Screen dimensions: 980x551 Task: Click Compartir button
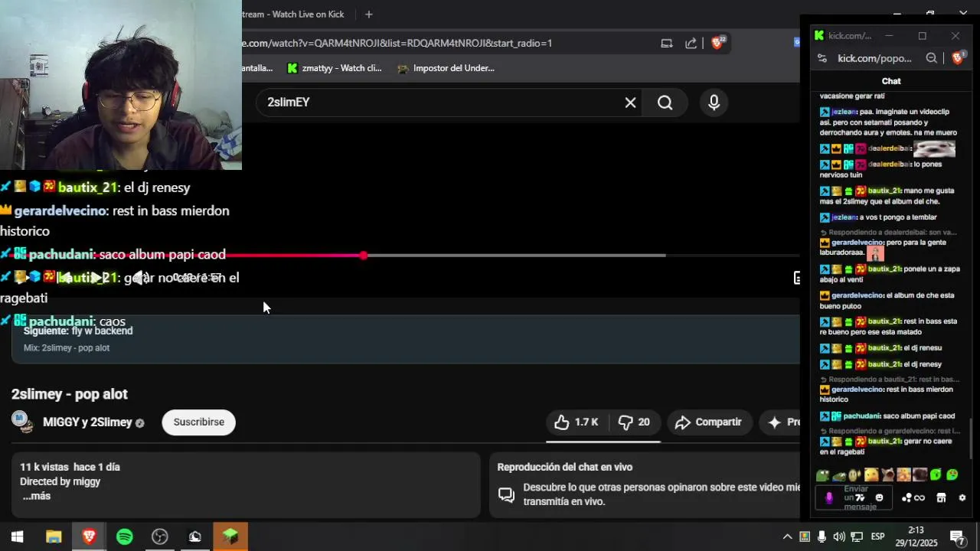pos(708,422)
